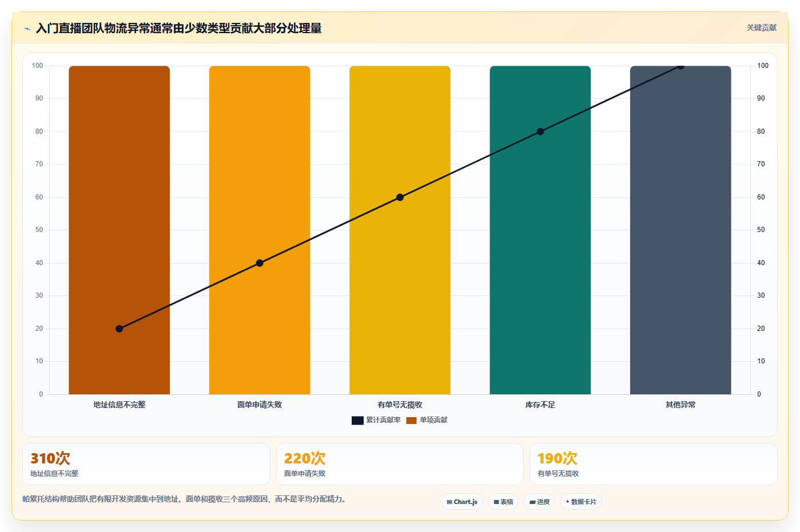Viewport: 800px width, 532px height.
Task: Click the 有单号无揽收 axis label
Action: pos(400,405)
